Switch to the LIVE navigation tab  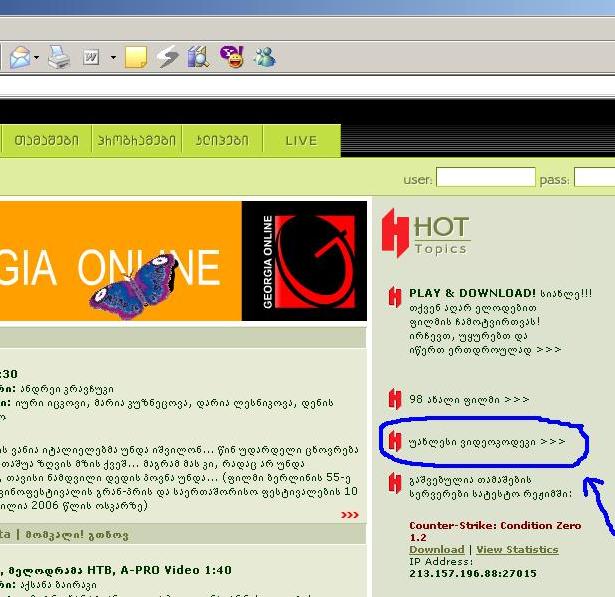click(301, 140)
